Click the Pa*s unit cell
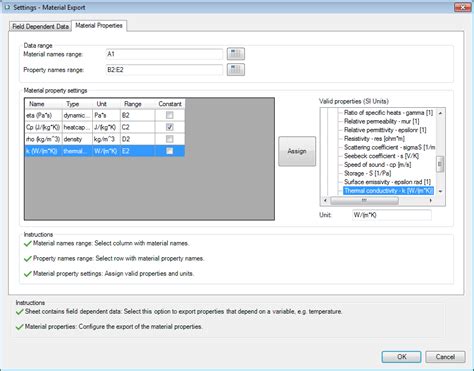Image resolution: width=474 pixels, height=371 pixels. [106, 115]
